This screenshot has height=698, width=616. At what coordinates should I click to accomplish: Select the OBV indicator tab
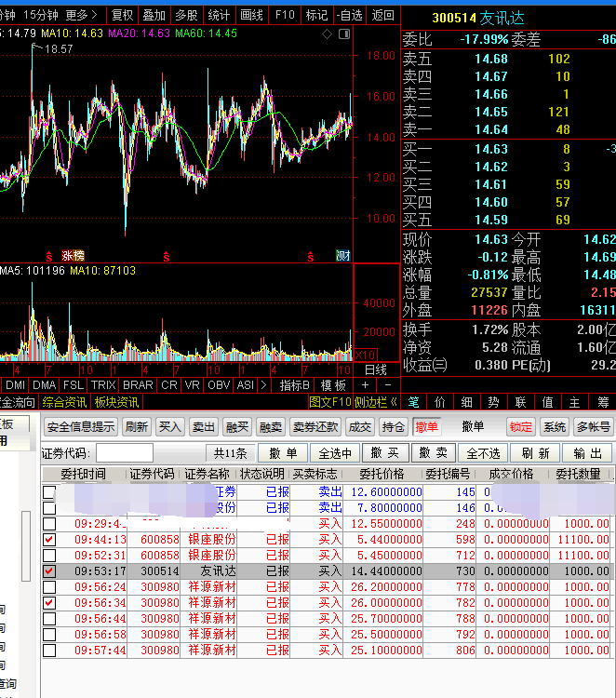[x=219, y=385]
